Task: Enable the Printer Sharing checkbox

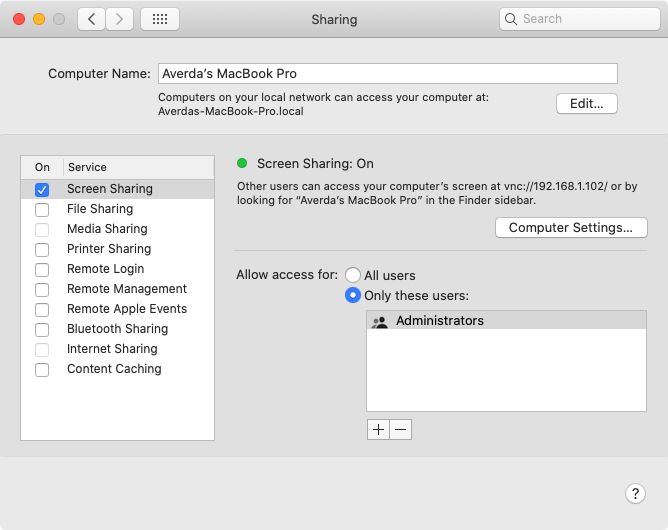Action: (x=42, y=250)
